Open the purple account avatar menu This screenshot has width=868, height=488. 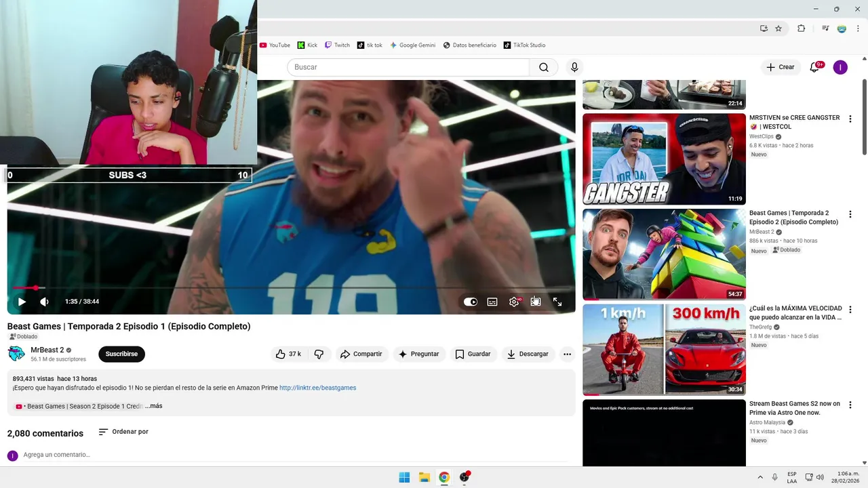coord(840,67)
